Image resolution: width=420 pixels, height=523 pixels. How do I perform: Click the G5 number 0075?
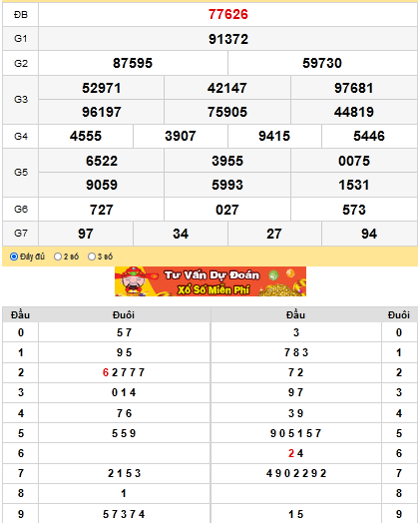pyautogui.click(x=354, y=161)
